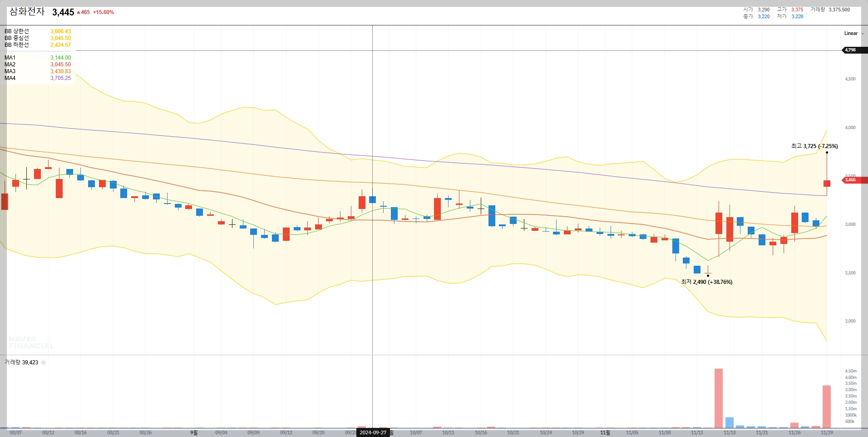Click the 11/26 date on the time axis
Viewport: 868px width, 437px height.
[x=794, y=432]
